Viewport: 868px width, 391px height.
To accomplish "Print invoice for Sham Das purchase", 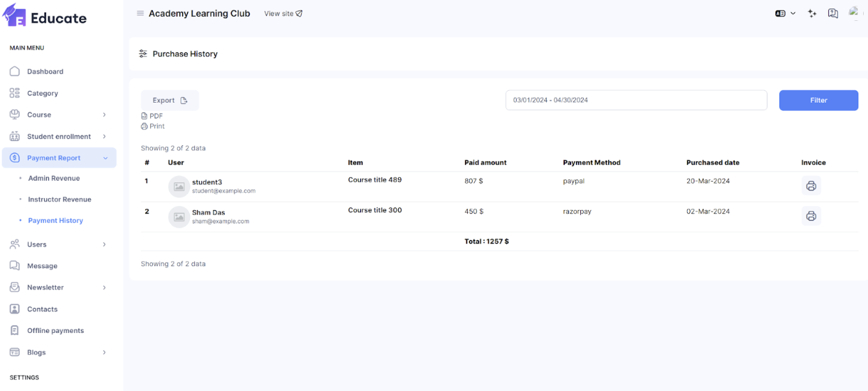I will tap(811, 216).
